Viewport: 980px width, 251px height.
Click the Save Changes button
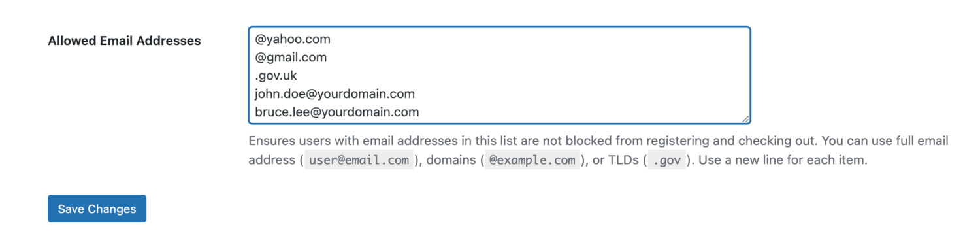tap(97, 209)
